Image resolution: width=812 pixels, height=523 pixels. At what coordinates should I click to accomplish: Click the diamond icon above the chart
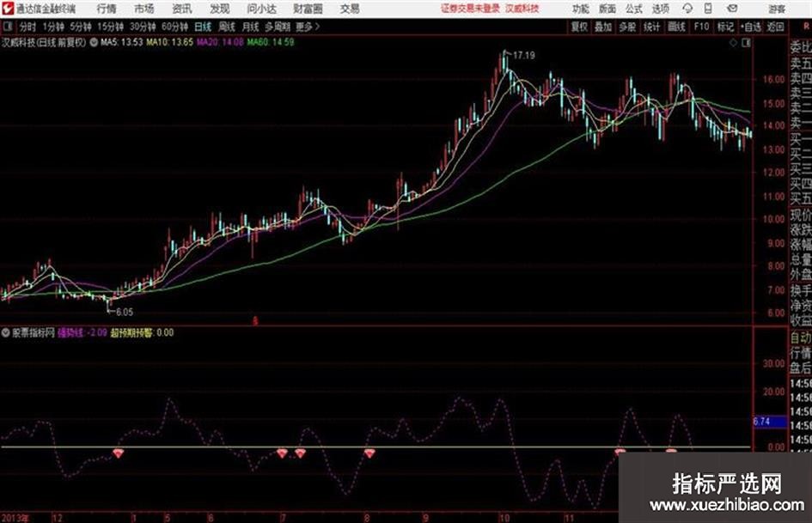click(733, 43)
